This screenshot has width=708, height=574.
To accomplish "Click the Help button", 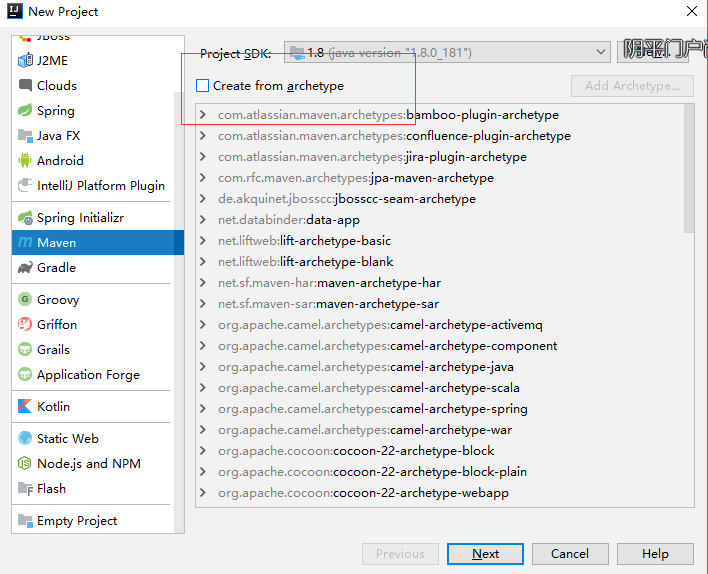I will point(655,554).
